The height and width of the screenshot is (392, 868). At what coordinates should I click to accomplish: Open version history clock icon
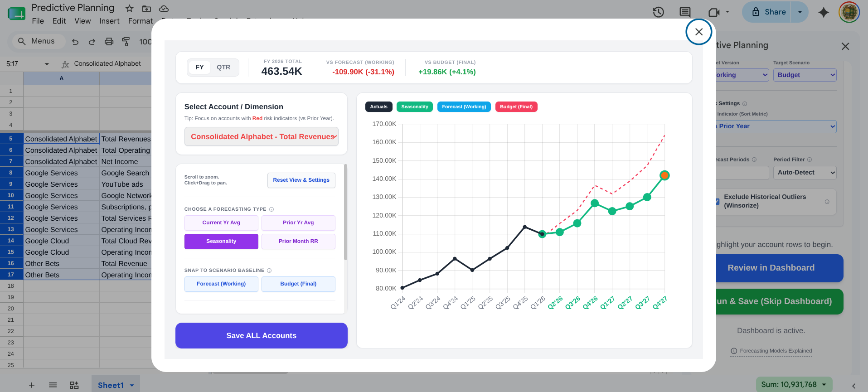pos(658,12)
